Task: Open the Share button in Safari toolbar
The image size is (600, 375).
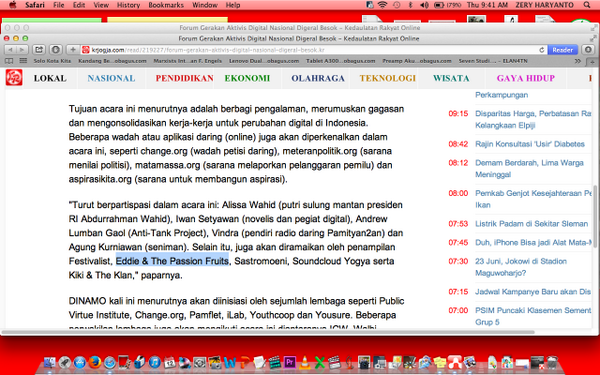Action: point(39,50)
